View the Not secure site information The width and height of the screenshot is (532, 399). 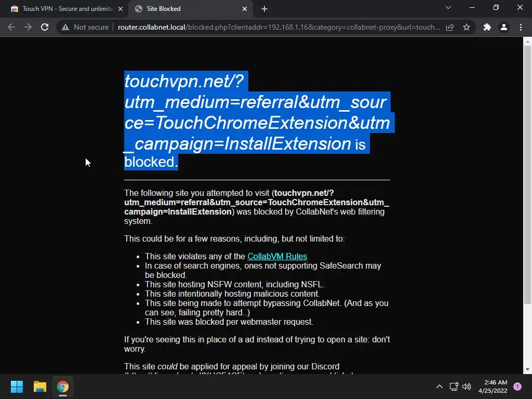(x=85, y=27)
